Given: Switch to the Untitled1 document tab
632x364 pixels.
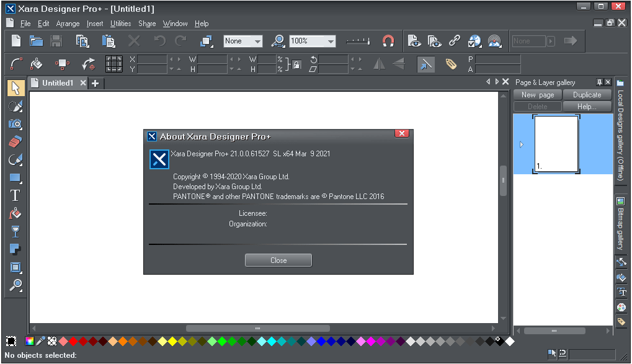Looking at the screenshot, I should (58, 83).
